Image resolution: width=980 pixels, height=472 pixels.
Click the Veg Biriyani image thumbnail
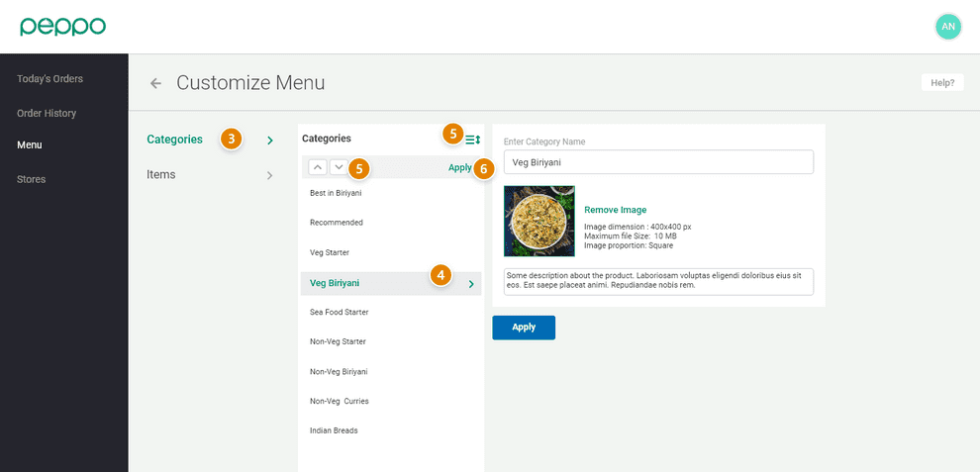pos(539,221)
